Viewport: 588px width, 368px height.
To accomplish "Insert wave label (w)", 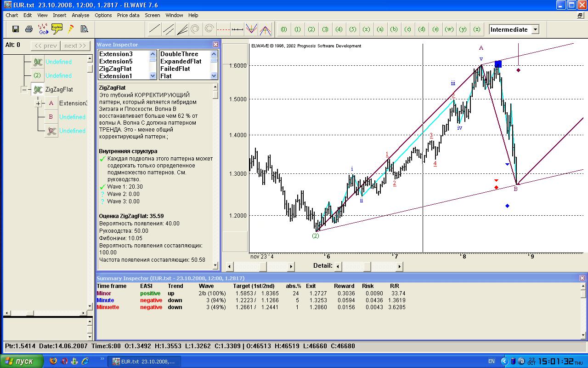I will (x=449, y=29).
